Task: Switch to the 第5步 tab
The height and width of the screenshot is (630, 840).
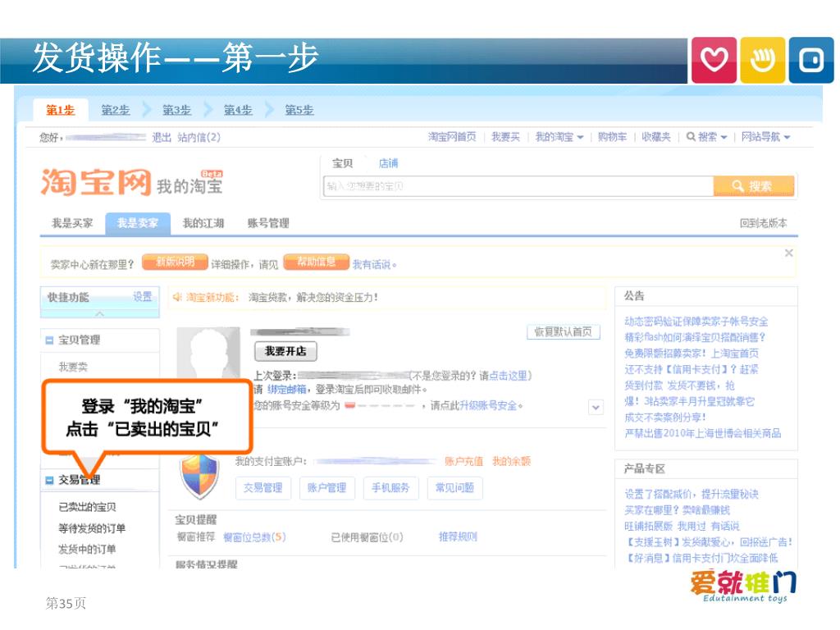Action: (x=299, y=110)
